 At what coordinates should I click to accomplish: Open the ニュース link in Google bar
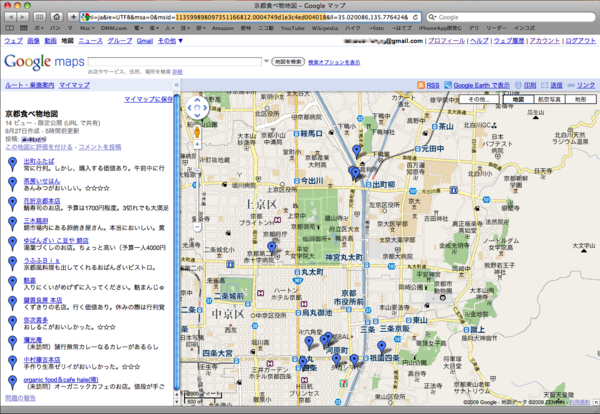[90, 41]
